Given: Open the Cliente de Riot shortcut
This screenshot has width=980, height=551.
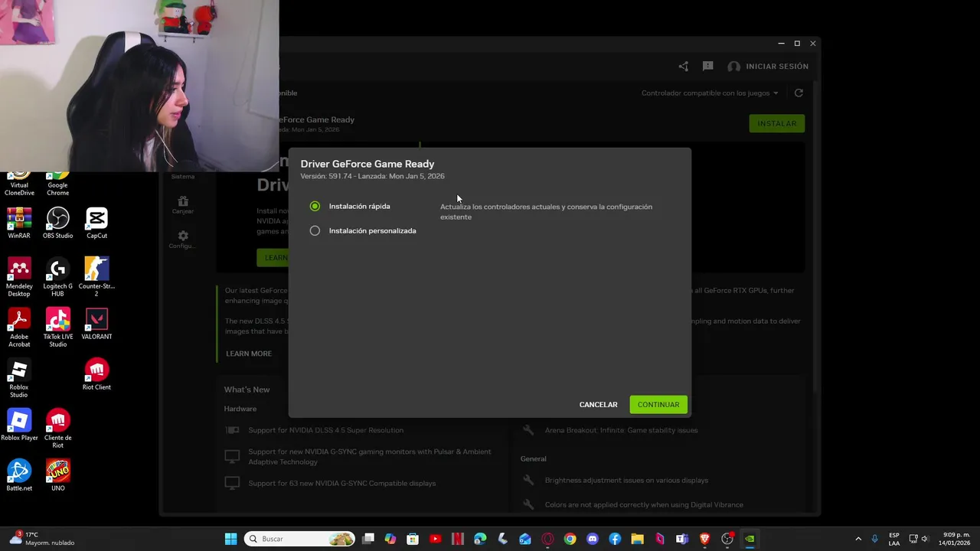Looking at the screenshot, I should tap(57, 429).
